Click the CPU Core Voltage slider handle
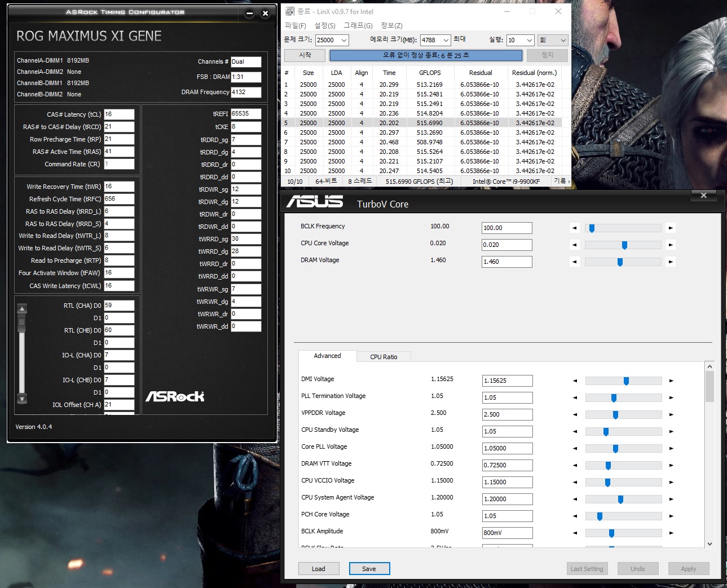The height and width of the screenshot is (588, 727). (624, 245)
